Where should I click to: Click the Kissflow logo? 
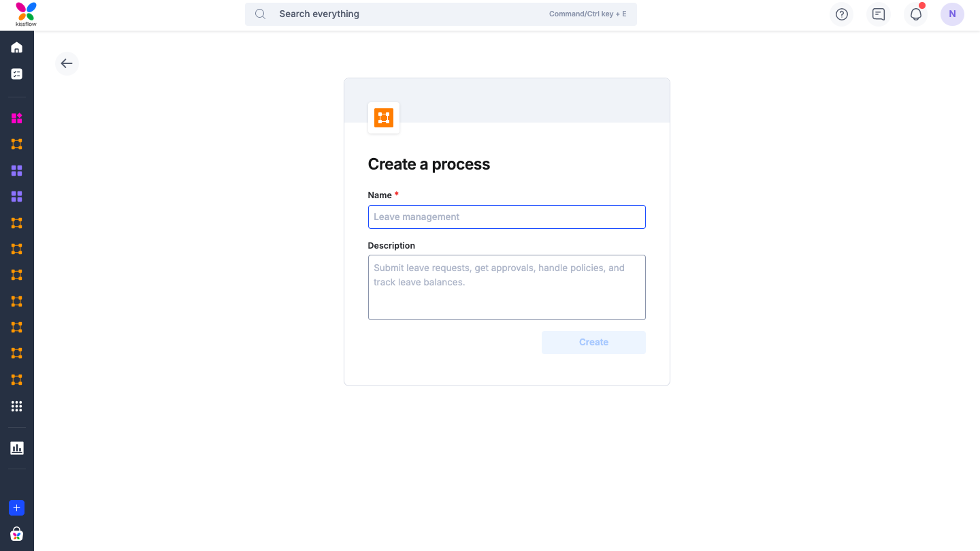point(26,14)
